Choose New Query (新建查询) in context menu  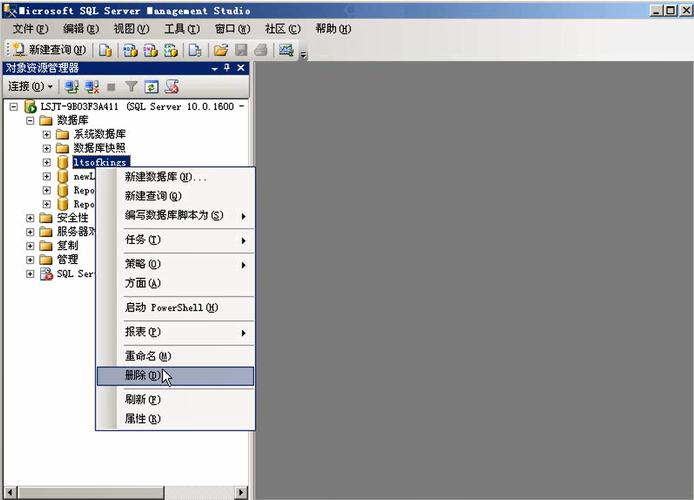(176, 196)
